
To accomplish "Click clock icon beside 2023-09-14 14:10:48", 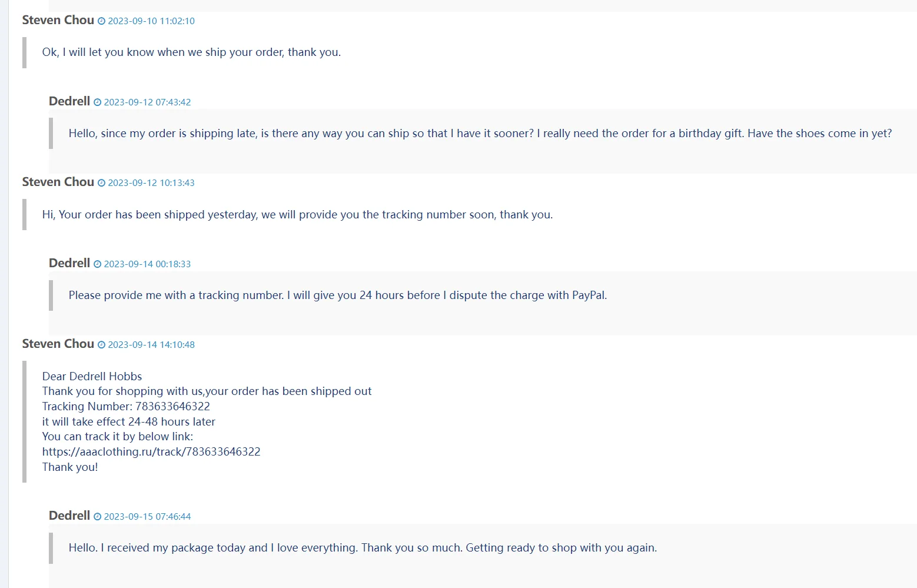I will tap(101, 345).
